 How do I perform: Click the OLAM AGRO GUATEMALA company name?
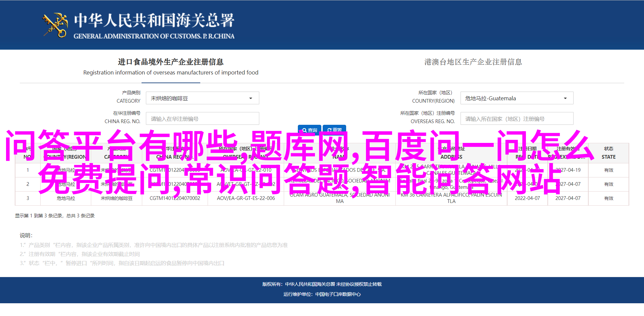[339, 198]
